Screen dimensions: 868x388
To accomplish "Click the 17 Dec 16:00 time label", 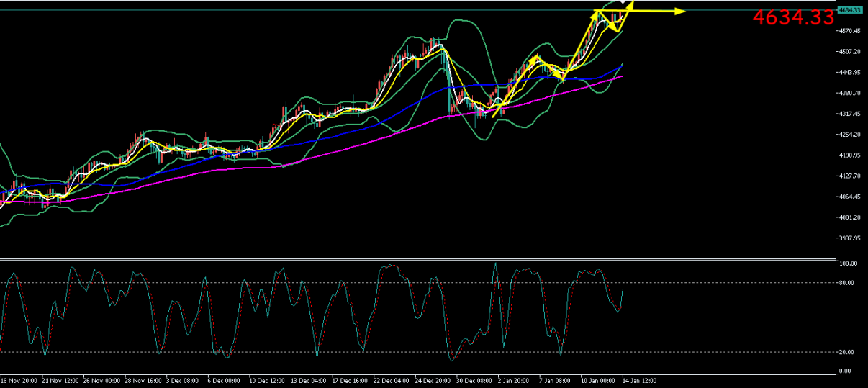I will pyautogui.click(x=351, y=380).
